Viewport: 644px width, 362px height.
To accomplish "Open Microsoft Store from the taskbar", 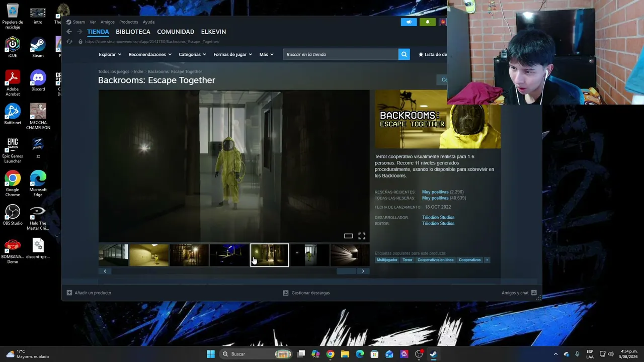I will pos(374,354).
